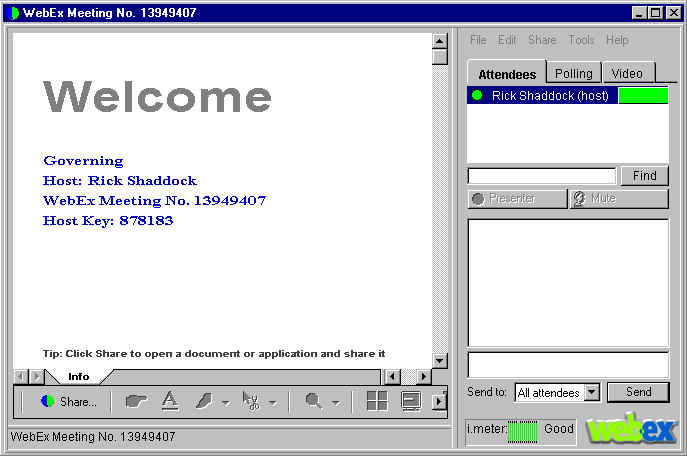Viewport: 687px width, 456px height.
Task: Switch to the Attendees tab
Action: click(x=507, y=73)
